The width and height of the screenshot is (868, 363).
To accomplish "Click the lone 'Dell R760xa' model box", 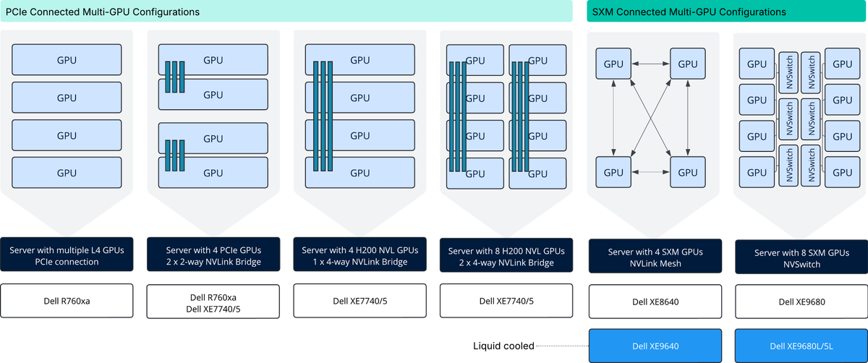I will point(67,301).
